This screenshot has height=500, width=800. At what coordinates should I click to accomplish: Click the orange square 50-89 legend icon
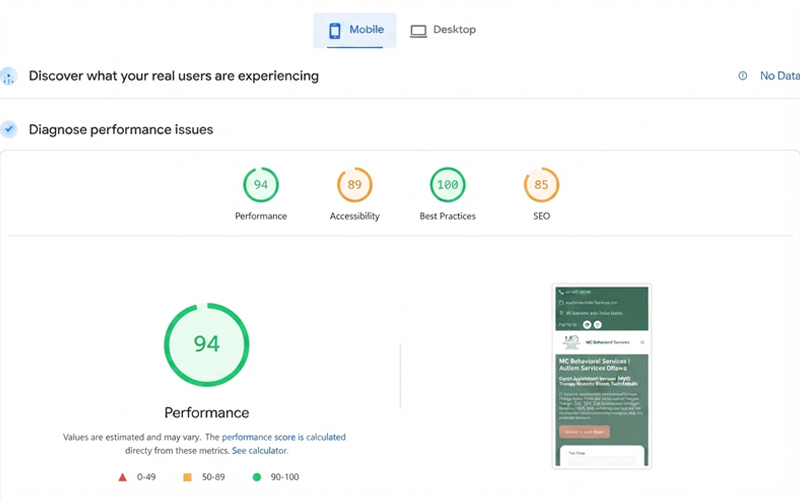(187, 477)
